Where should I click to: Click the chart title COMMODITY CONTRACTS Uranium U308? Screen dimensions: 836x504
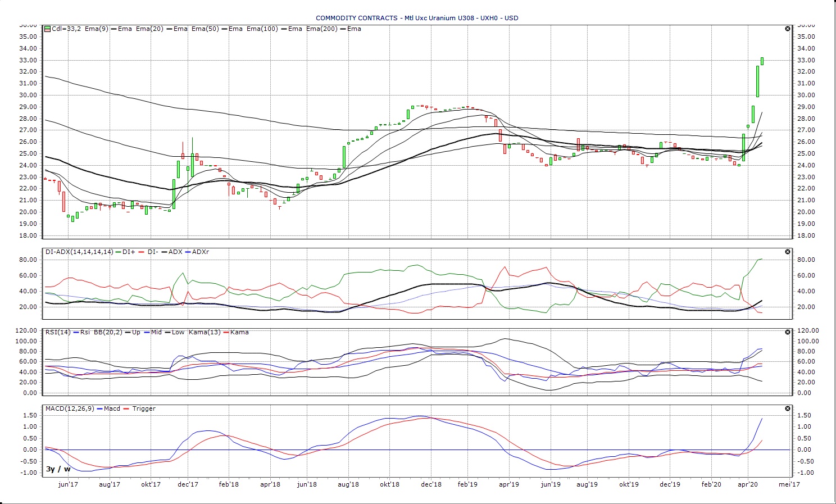click(417, 18)
